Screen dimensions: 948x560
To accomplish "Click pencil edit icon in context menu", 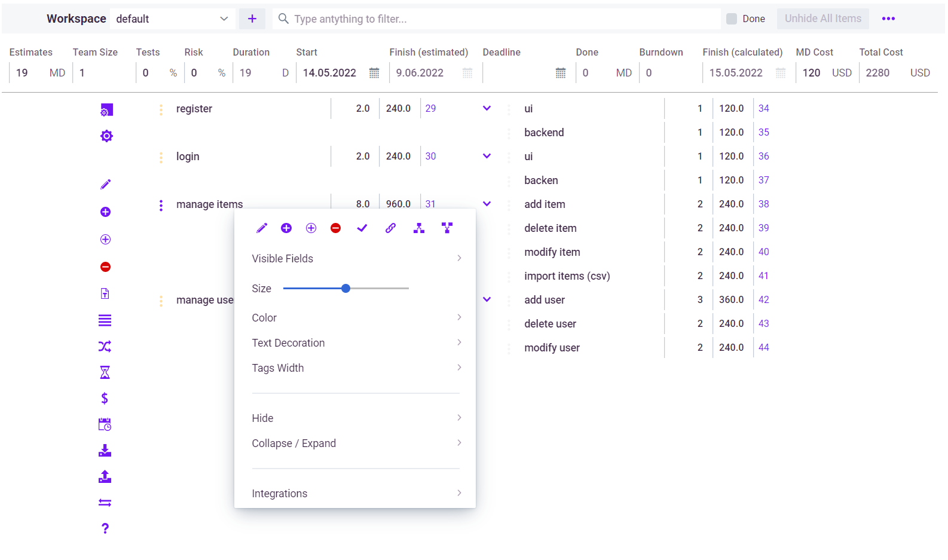I will click(x=262, y=228).
